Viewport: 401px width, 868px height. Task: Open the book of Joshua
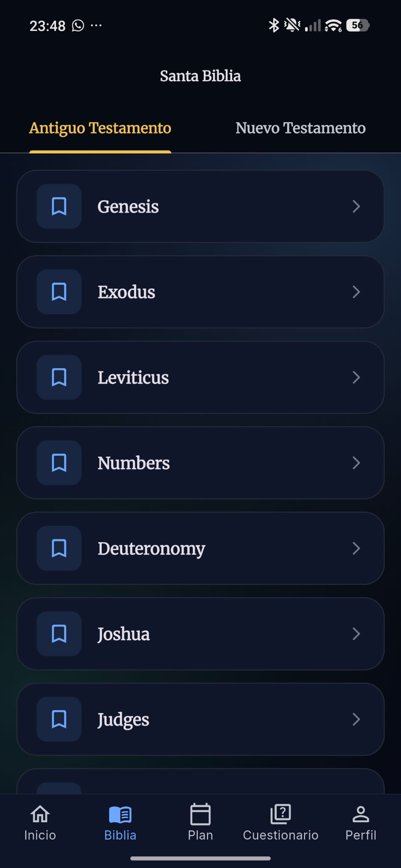(123, 634)
